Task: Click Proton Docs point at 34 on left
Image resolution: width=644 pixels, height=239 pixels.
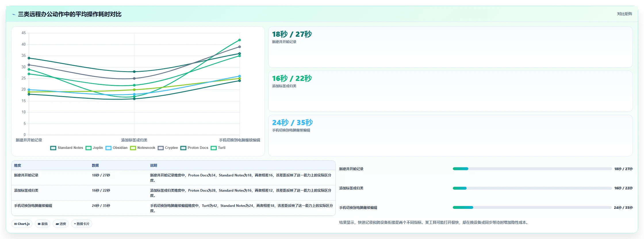Action: 29,58
